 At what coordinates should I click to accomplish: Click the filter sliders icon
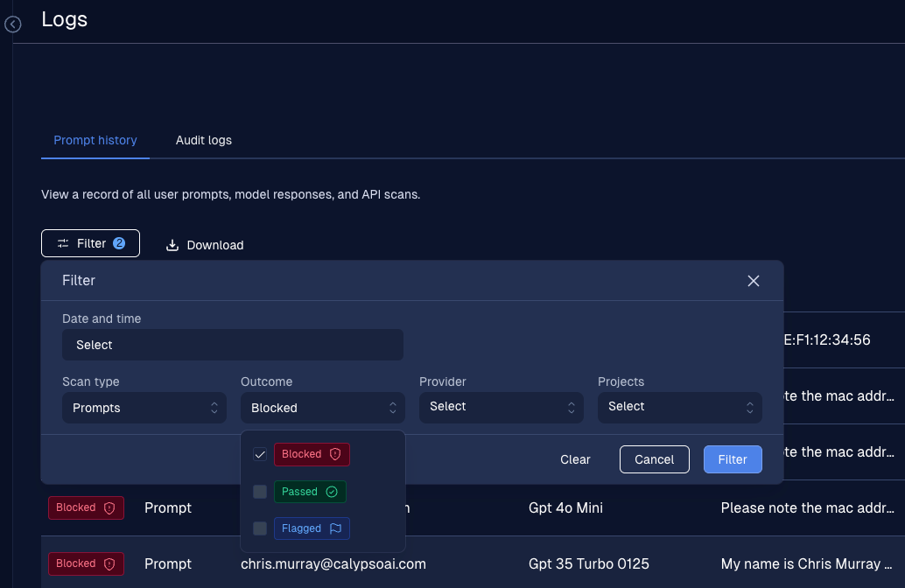[x=63, y=243]
